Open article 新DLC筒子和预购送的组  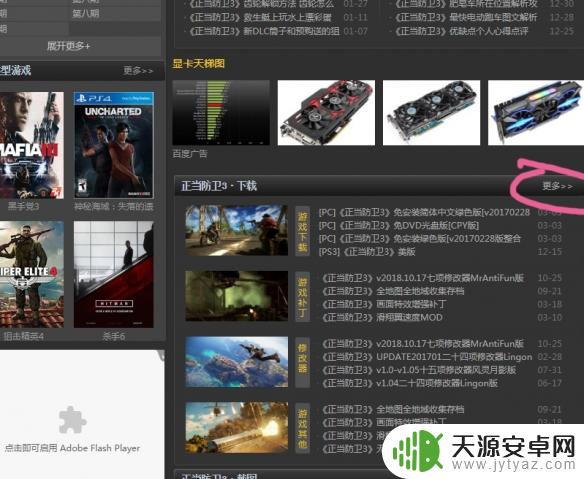coord(264,31)
